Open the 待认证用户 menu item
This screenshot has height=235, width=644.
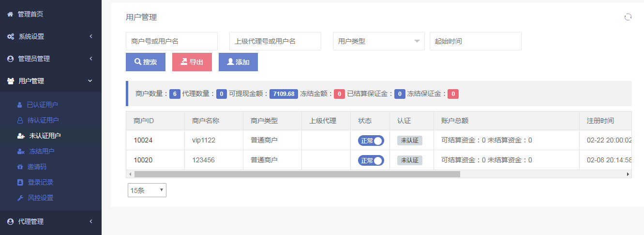click(43, 120)
